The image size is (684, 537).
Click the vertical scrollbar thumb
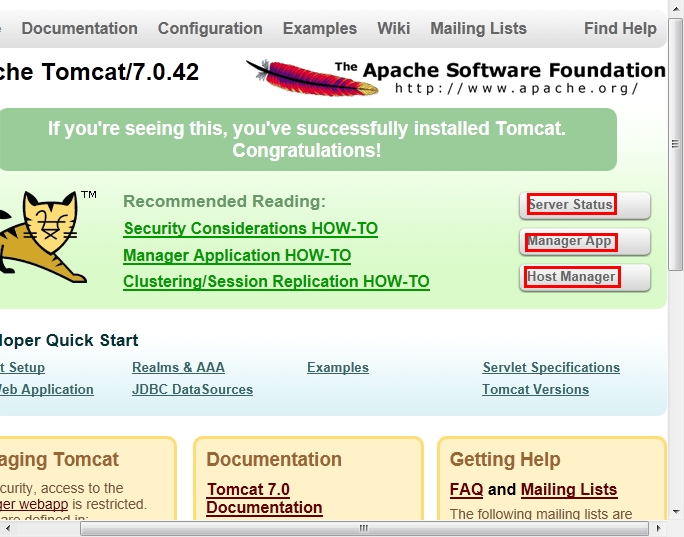(676, 144)
